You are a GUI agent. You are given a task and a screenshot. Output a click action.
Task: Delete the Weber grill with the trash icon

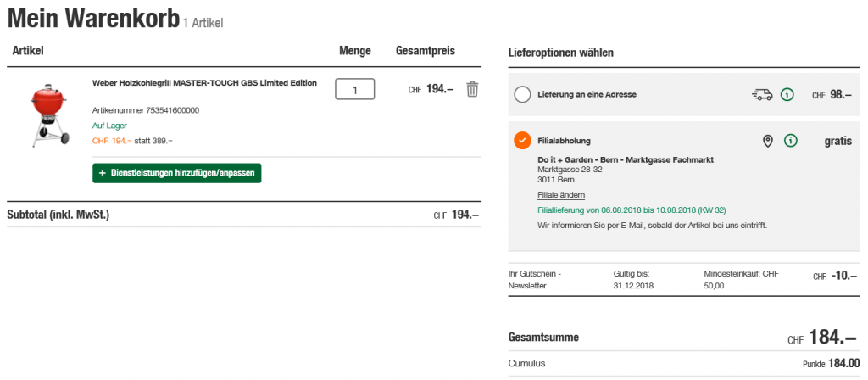click(472, 89)
